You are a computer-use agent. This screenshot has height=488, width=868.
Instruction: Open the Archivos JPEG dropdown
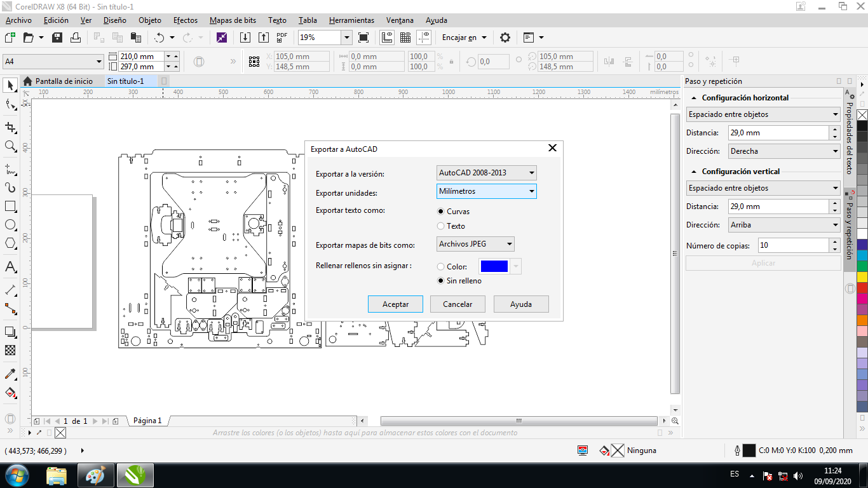point(475,244)
